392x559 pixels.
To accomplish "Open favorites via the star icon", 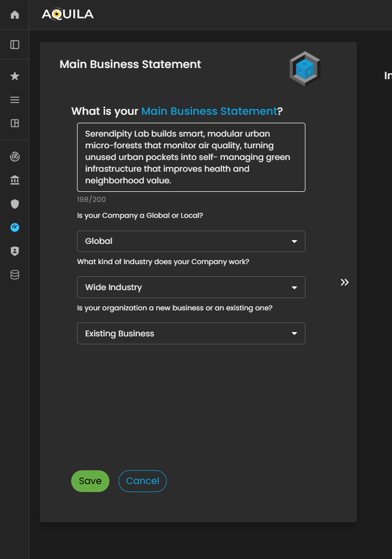I will (x=15, y=77).
